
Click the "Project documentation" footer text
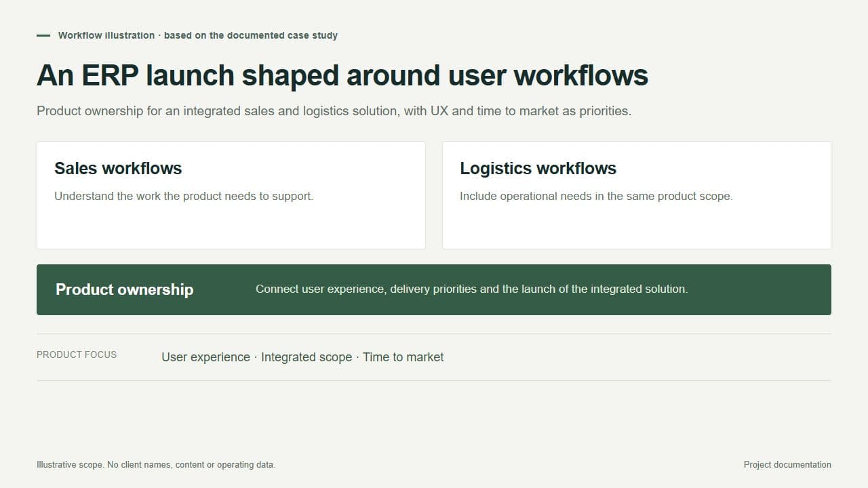787,465
